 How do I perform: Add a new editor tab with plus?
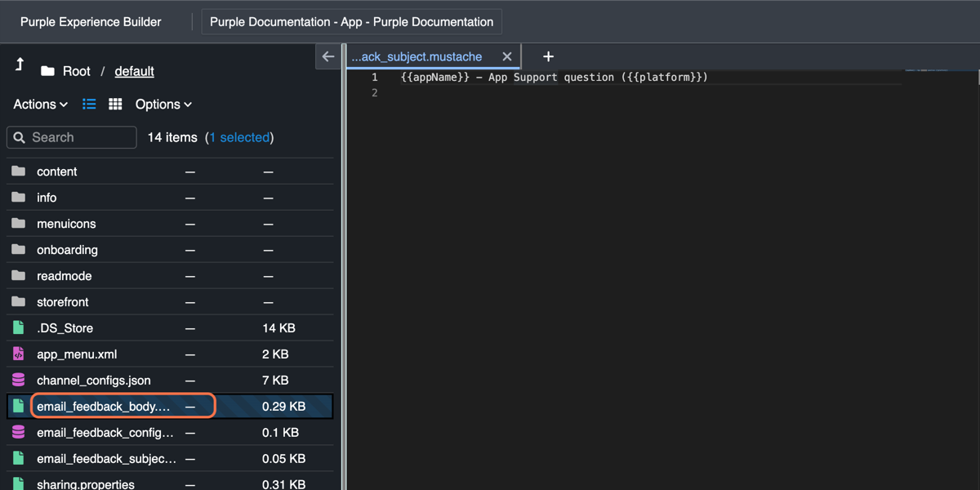(548, 56)
